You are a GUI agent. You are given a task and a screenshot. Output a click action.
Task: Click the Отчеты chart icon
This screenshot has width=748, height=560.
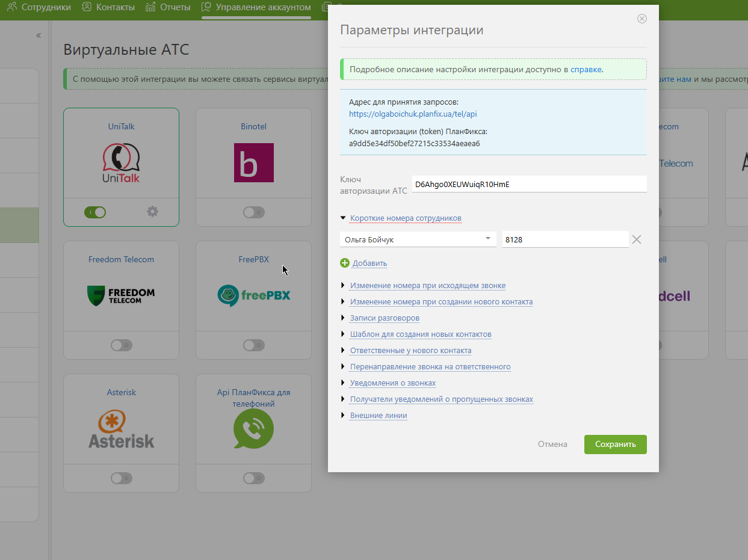[x=150, y=7]
